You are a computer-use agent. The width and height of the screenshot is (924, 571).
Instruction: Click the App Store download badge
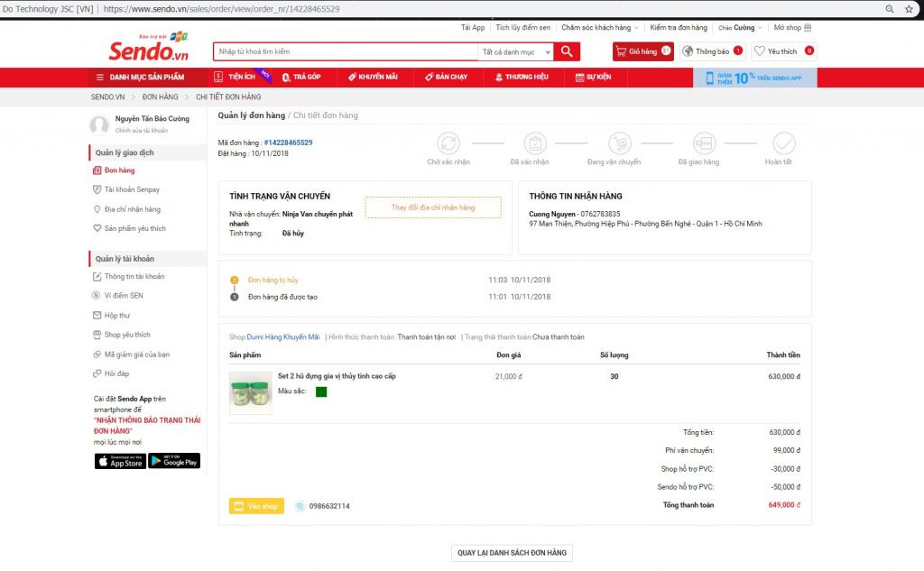(x=120, y=461)
